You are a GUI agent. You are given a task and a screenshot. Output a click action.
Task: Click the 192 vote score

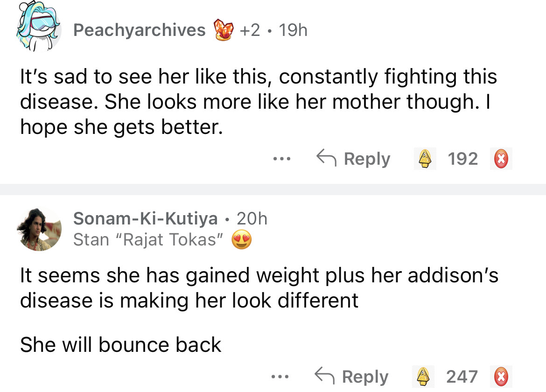pos(462,159)
